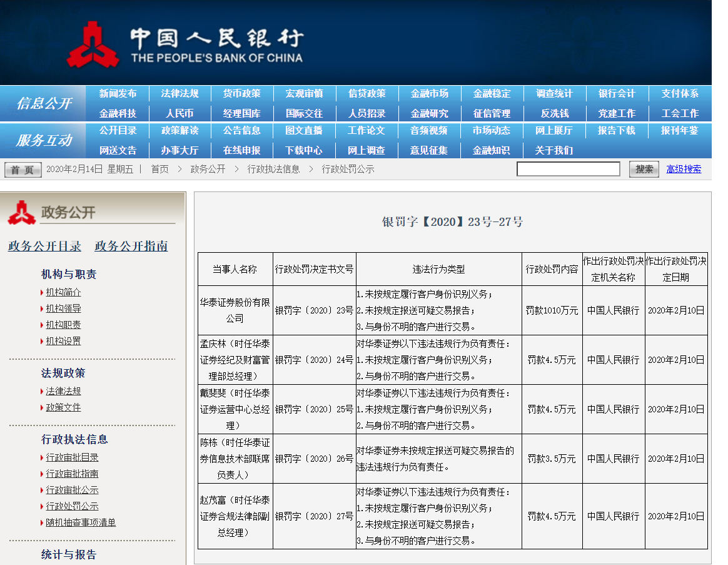Open 金融研究 menu item
Image resolution: width=728 pixels, height=565 pixels.
(x=430, y=113)
